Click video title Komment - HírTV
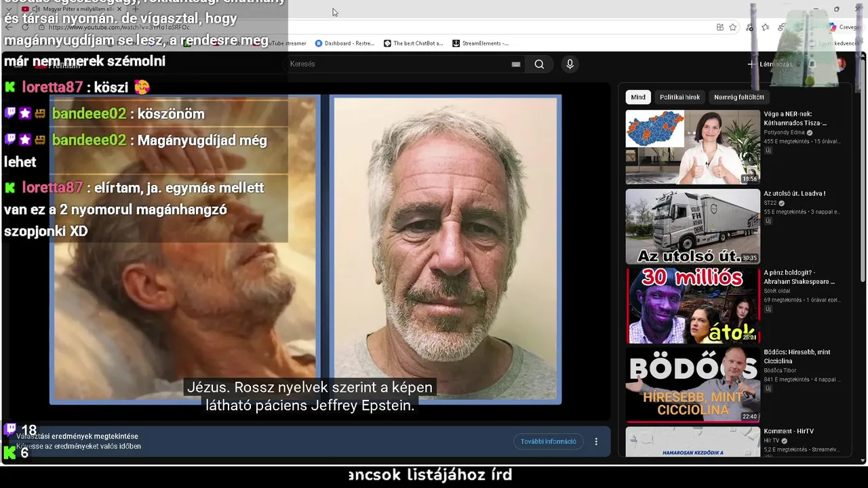Screen dimensions: 868x488 pyautogui.click(x=789, y=431)
